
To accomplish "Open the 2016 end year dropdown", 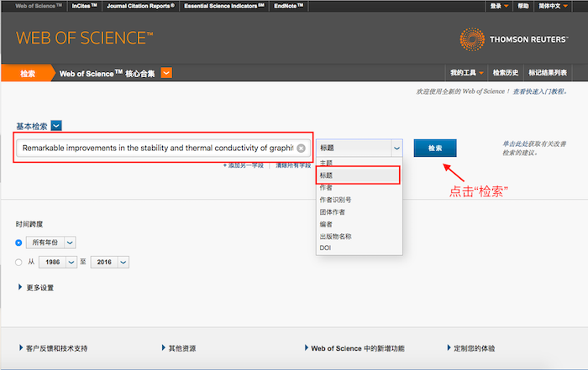I will click(110, 262).
